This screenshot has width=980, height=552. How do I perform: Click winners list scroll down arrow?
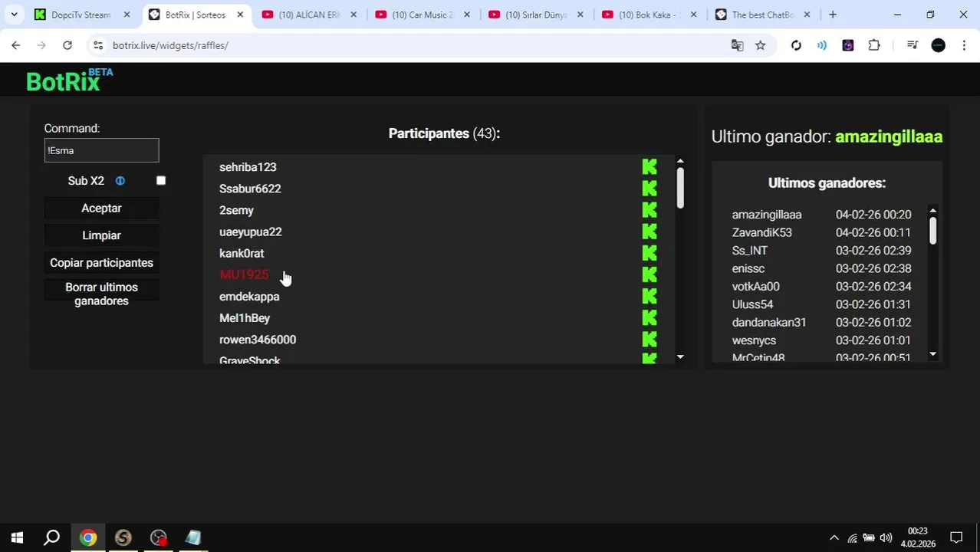coord(932,354)
